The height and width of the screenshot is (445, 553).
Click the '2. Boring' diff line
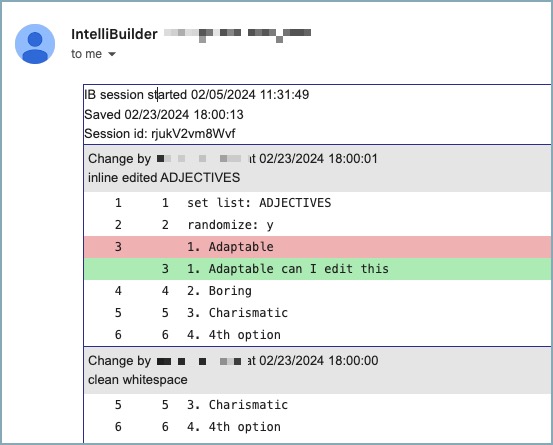317,291
